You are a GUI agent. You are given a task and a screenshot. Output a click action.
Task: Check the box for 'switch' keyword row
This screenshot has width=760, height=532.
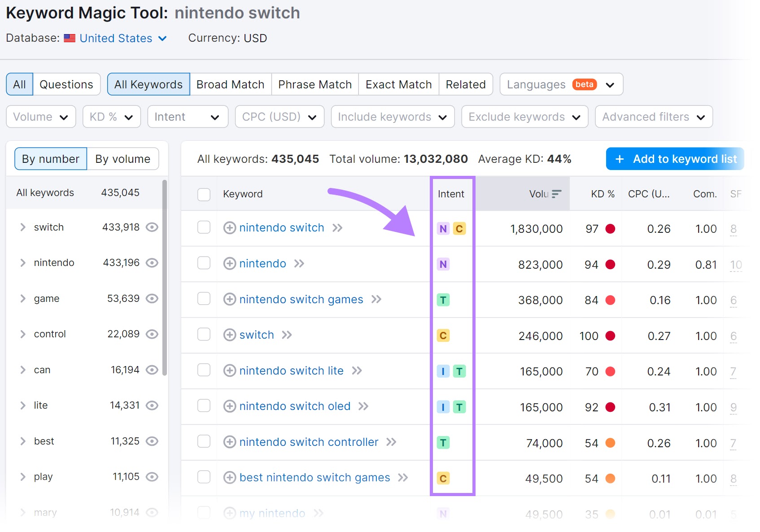[x=204, y=334]
